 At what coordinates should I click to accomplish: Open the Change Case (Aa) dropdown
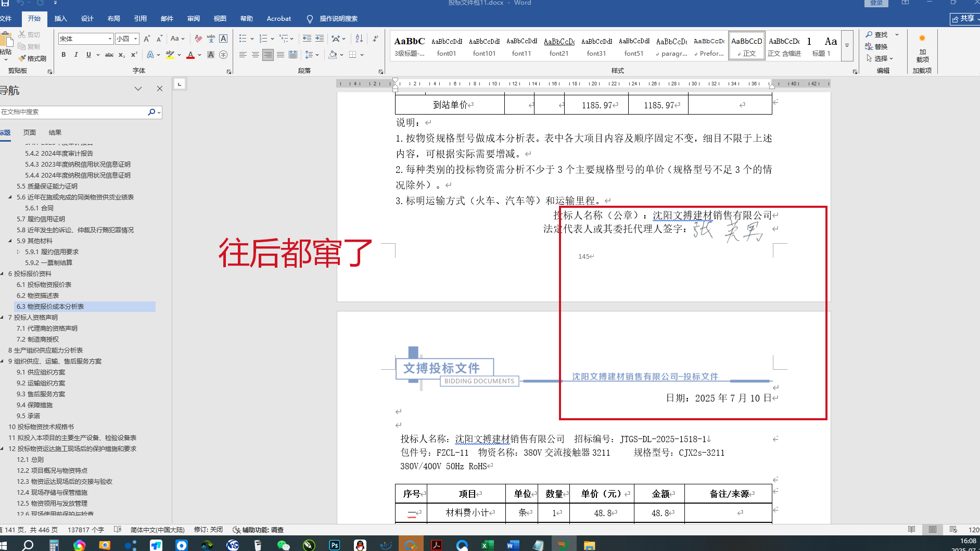(x=176, y=39)
